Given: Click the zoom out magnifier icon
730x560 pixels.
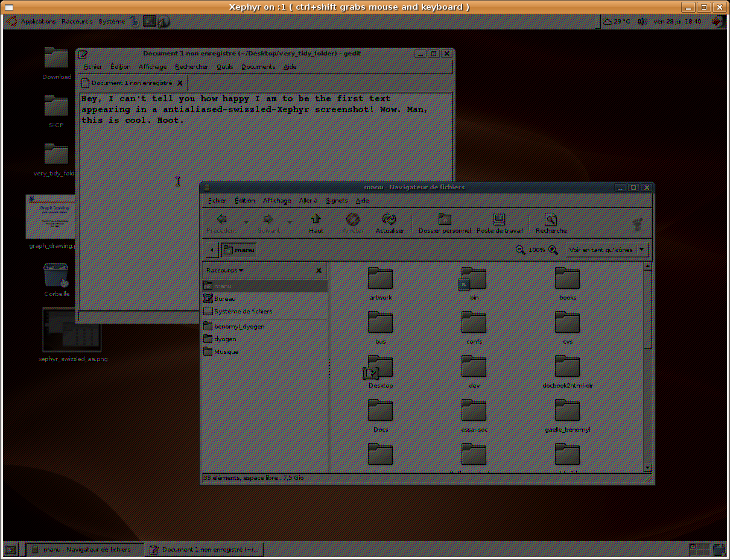Looking at the screenshot, I should point(520,250).
